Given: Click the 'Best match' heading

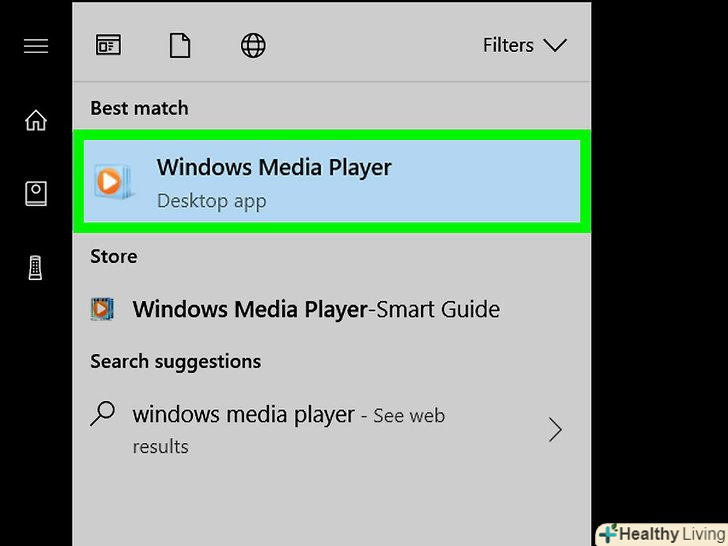Looking at the screenshot, I should coord(139,108).
